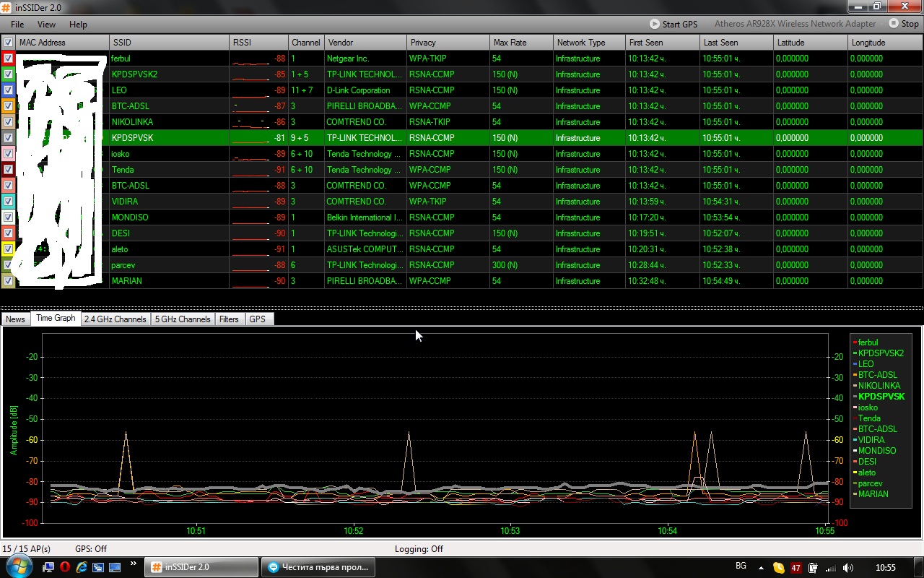Image resolution: width=924 pixels, height=578 pixels.
Task: Toggle the VIDIRA row checkbox
Action: [x=8, y=202]
